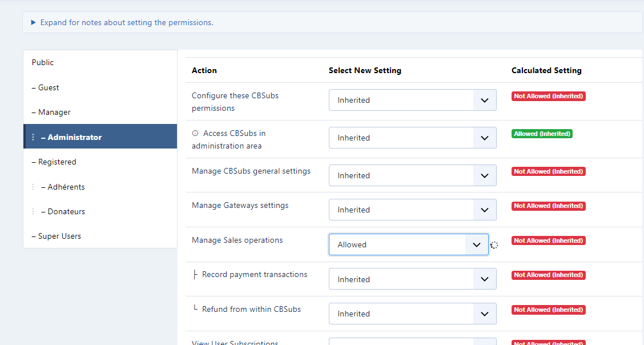Click Not Allowed badge for Manage CBSubs general settings
Image resolution: width=644 pixels, height=345 pixels.
pos(548,172)
